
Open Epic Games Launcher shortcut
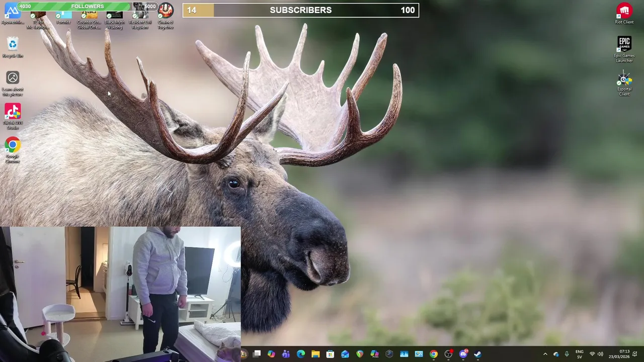click(x=624, y=49)
